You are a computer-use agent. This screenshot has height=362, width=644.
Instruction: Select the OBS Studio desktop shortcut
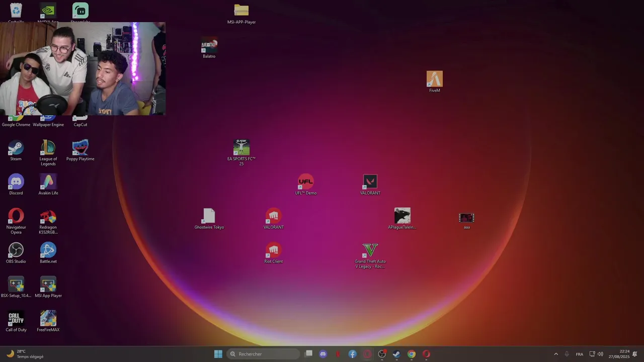[16, 253]
